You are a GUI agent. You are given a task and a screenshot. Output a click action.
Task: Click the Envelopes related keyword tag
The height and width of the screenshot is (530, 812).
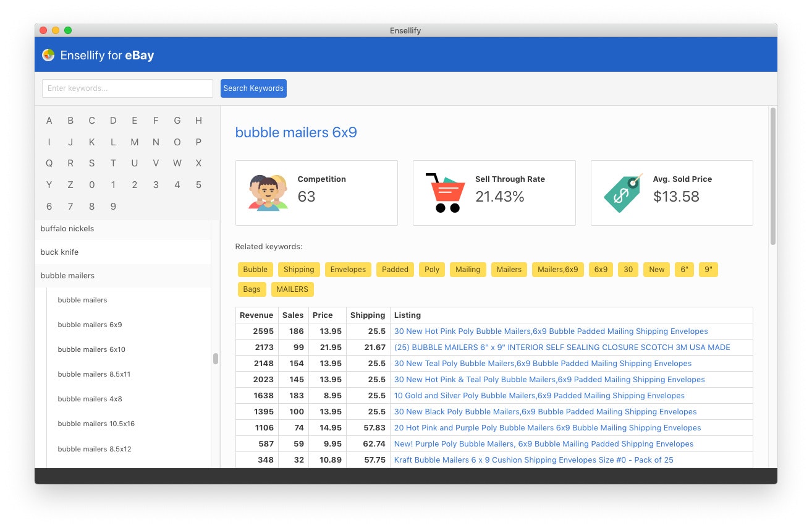(x=348, y=270)
